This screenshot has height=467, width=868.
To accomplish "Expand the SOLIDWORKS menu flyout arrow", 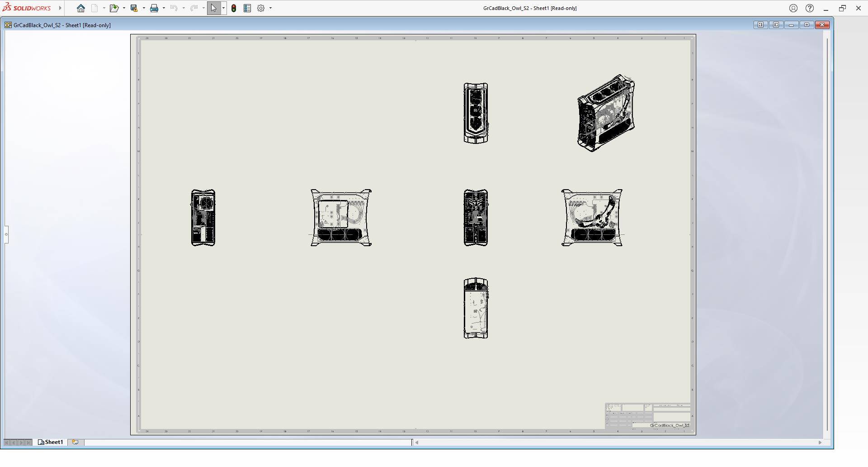I will tap(60, 8).
